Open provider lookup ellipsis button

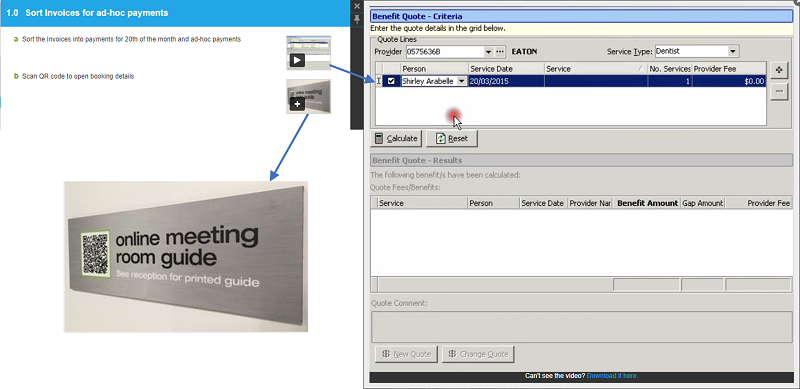500,52
